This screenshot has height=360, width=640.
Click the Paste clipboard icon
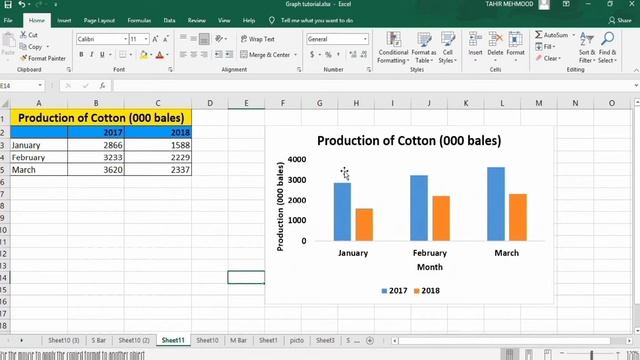[8, 41]
